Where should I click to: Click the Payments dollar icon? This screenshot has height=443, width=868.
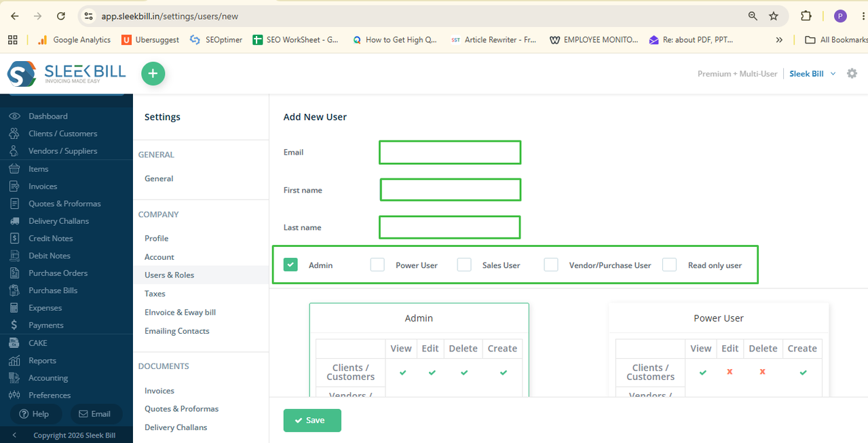point(14,325)
